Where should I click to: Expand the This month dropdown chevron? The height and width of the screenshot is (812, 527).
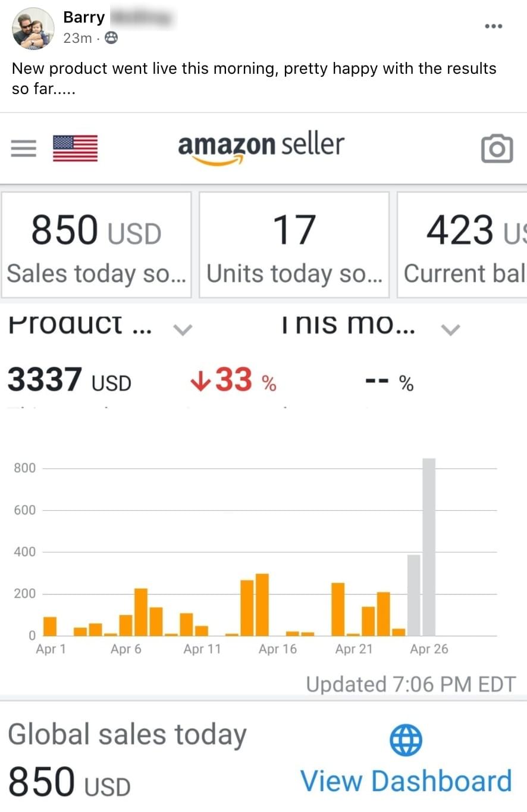click(452, 329)
